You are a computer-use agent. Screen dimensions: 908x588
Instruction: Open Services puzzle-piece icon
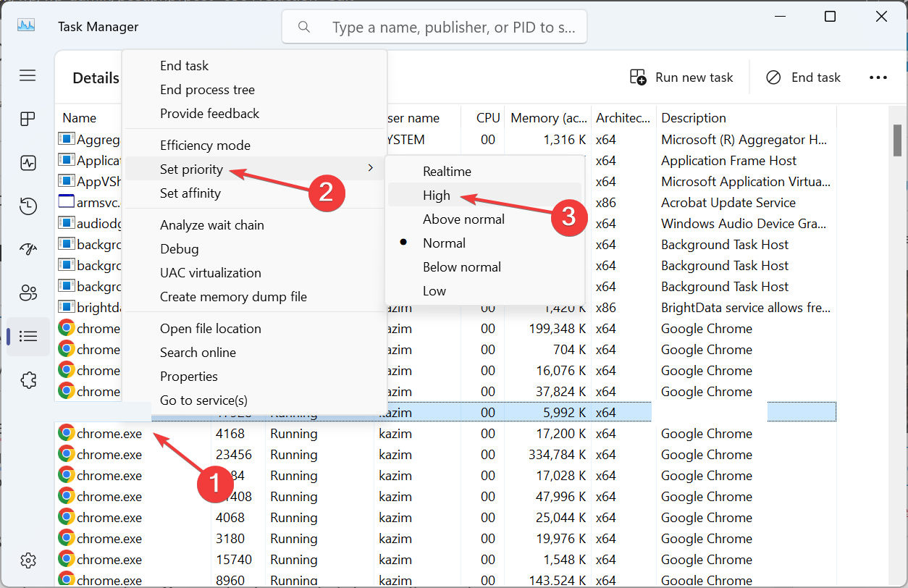28,379
